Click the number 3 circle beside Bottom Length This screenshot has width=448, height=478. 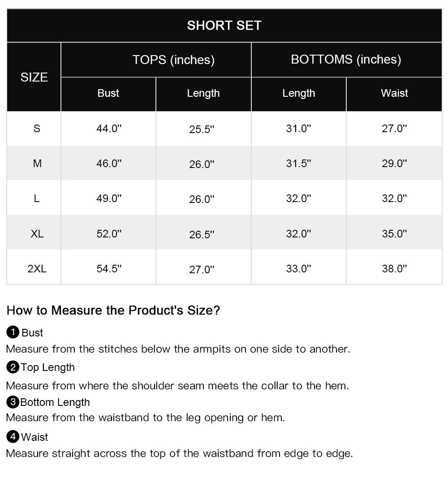pos(13,402)
